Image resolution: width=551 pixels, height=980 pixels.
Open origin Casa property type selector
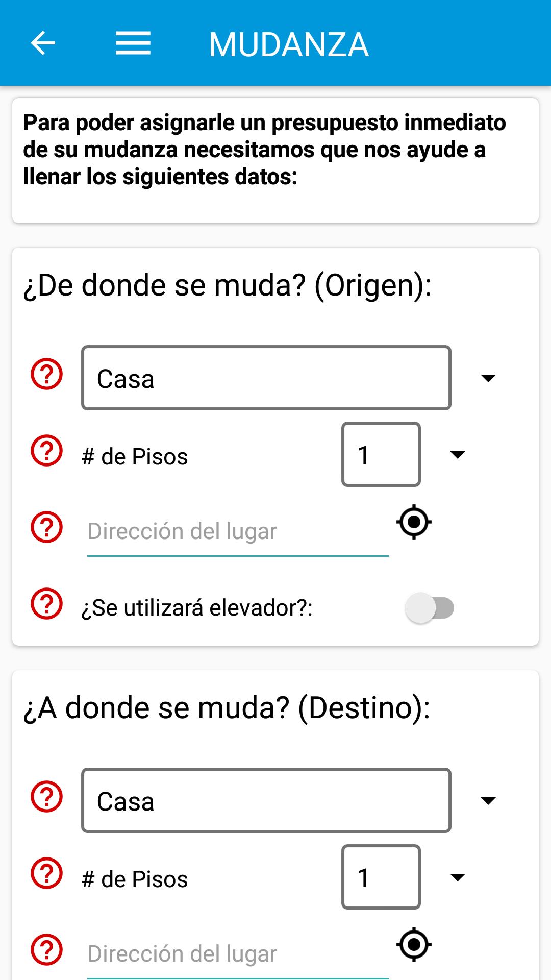click(x=266, y=378)
